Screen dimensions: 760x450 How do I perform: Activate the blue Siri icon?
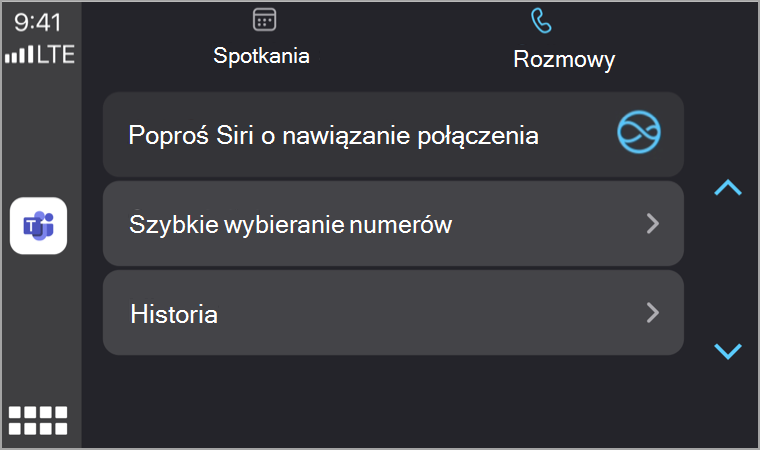(639, 132)
